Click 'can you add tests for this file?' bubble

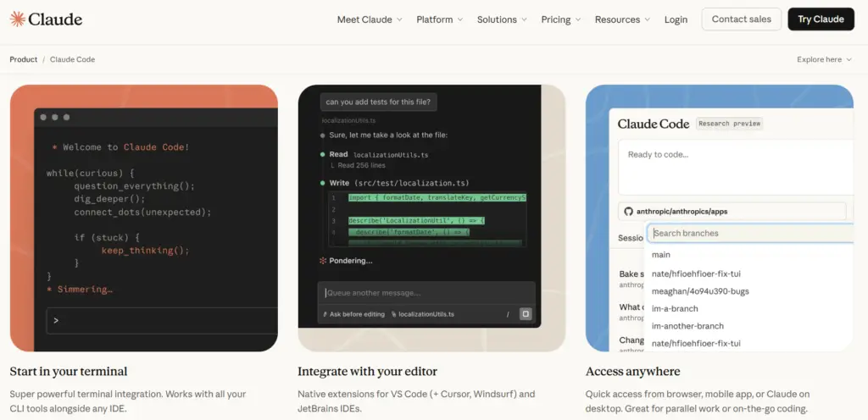coord(379,102)
